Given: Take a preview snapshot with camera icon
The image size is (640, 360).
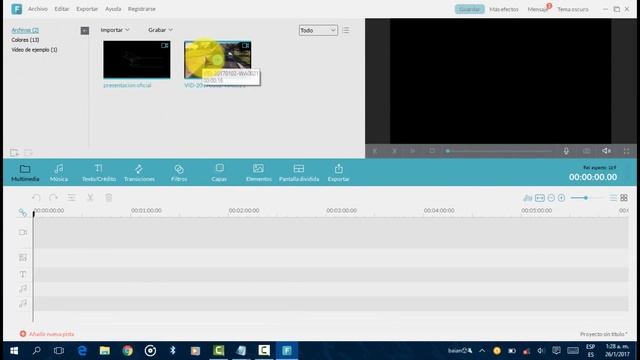Looking at the screenshot, I should 587,151.
